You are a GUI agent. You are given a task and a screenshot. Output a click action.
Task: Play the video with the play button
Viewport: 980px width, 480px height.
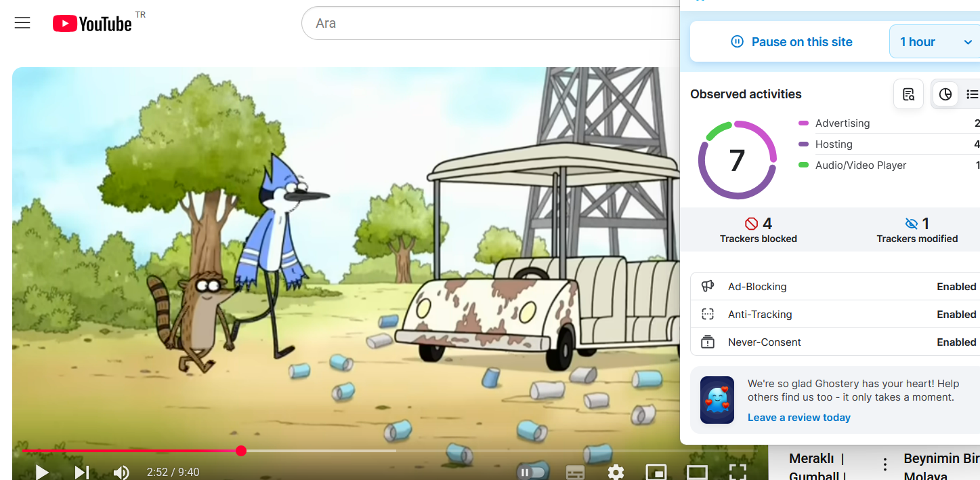42,472
